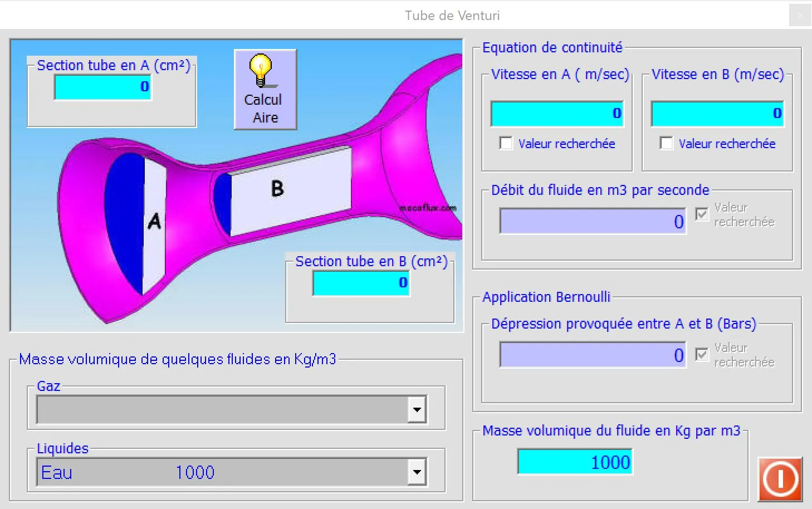Enable Valeur recherchée under Vitesse en A

(506, 143)
